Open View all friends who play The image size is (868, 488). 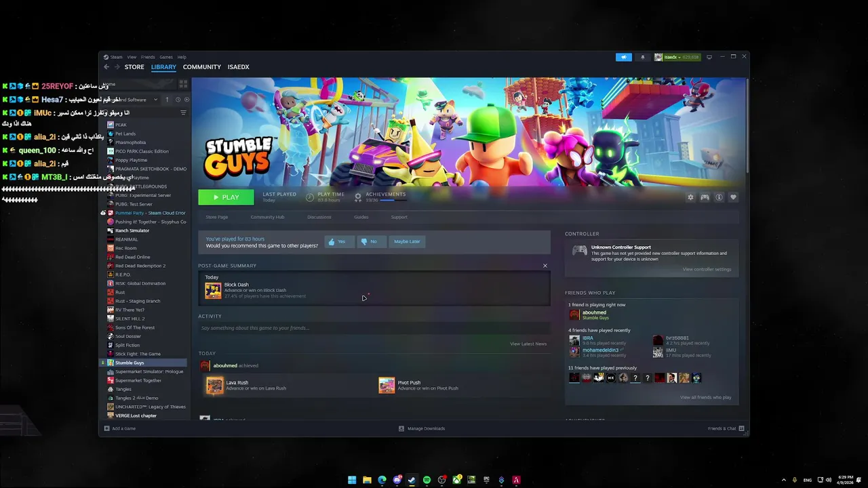705,397
